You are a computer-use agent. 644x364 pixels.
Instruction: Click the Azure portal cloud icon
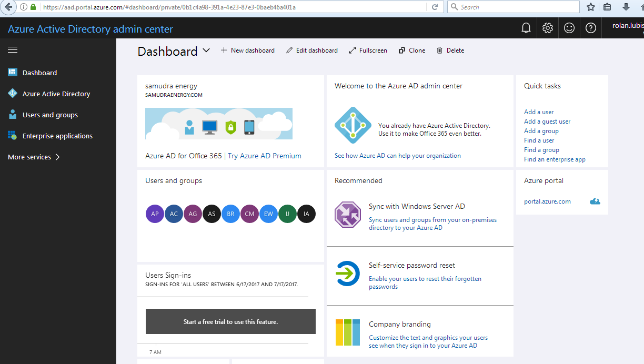pyautogui.click(x=595, y=201)
